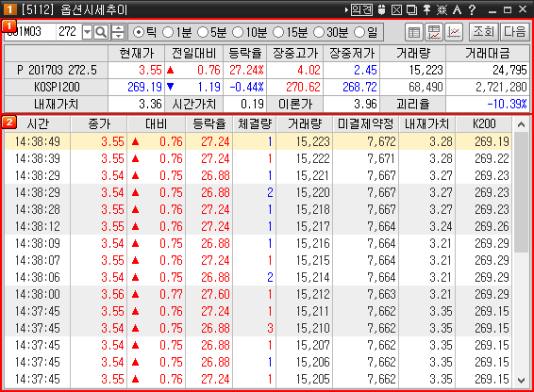This screenshot has width=534, height=392.
Task: Click the table with chart view icon
Action: point(434,32)
